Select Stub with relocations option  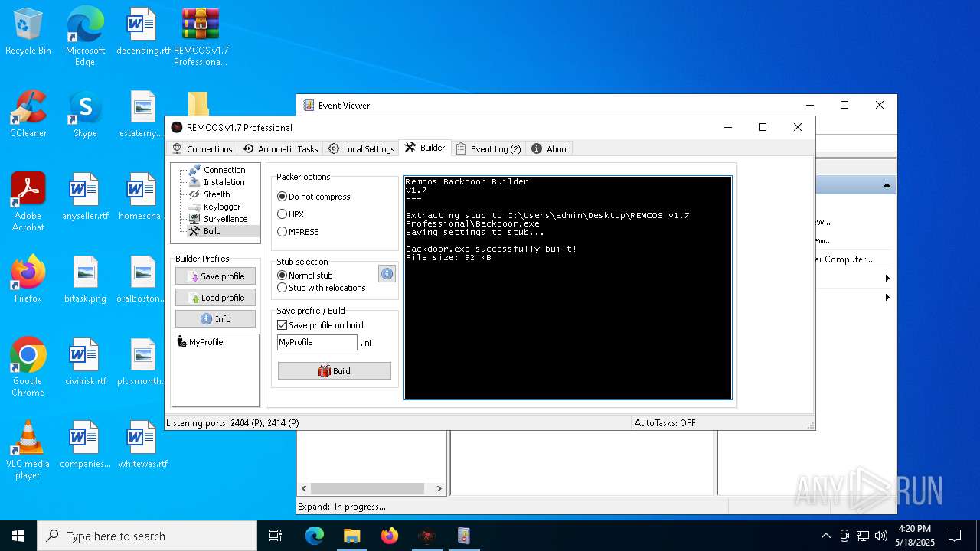(x=322, y=288)
